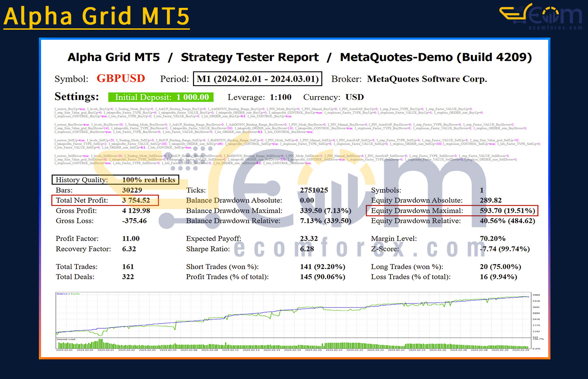Click Loss Trades value 16 (9.94%)
Screen dimensions: 588x379
click(498, 276)
